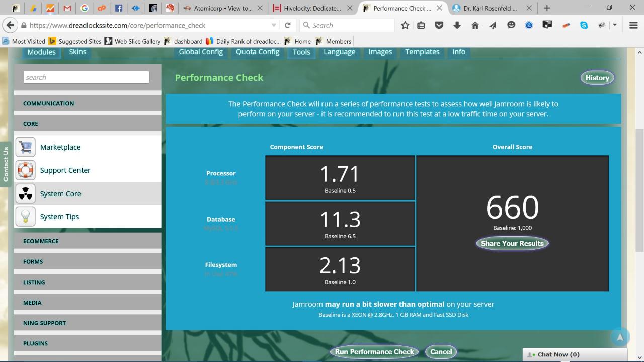Image resolution: width=644 pixels, height=362 pixels.
Task: Switch to the Global Config tab
Action: [201, 52]
